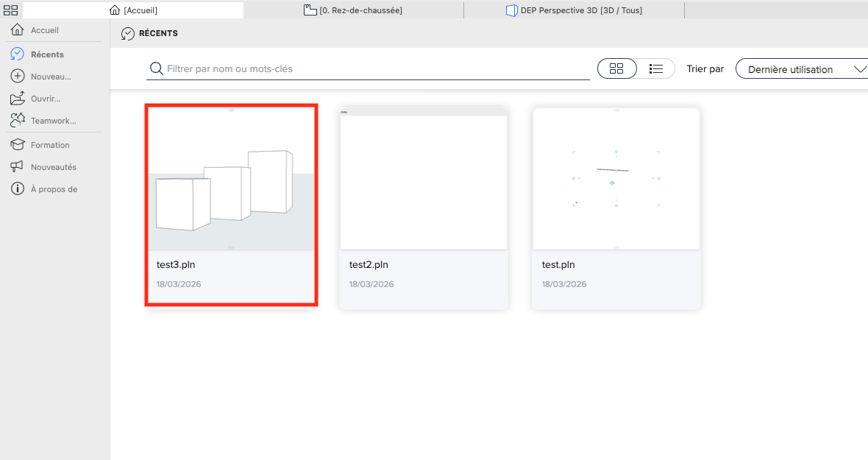Screen dimensions: 868x460
Task: Click the Accueil house icon in sidebar
Action: point(17,30)
